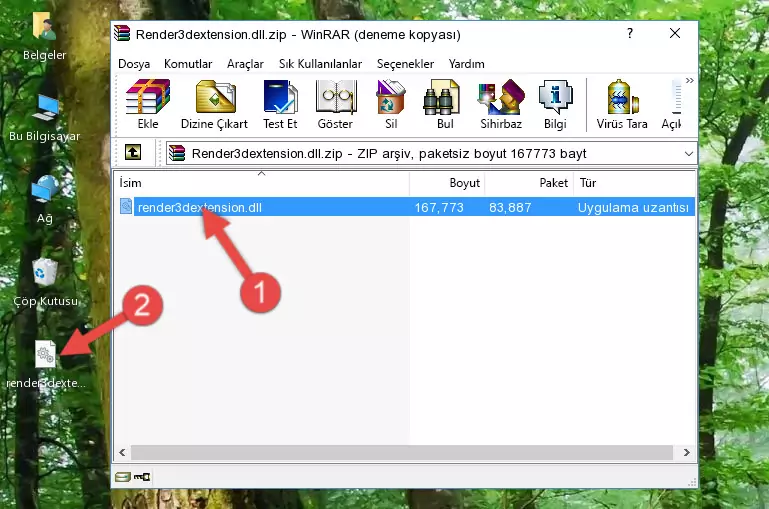Open the Araçlar menu
The width and height of the screenshot is (769, 509).
(245, 64)
